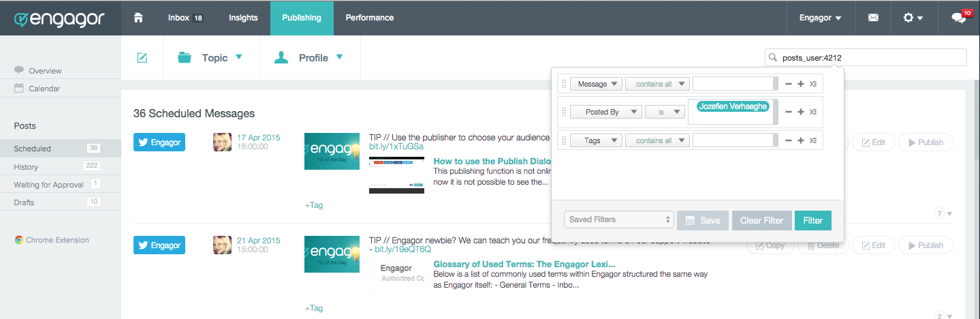Screen dimensions: 980x319
Task: Publish the 21 Apr 2015 post now
Action: point(926,245)
